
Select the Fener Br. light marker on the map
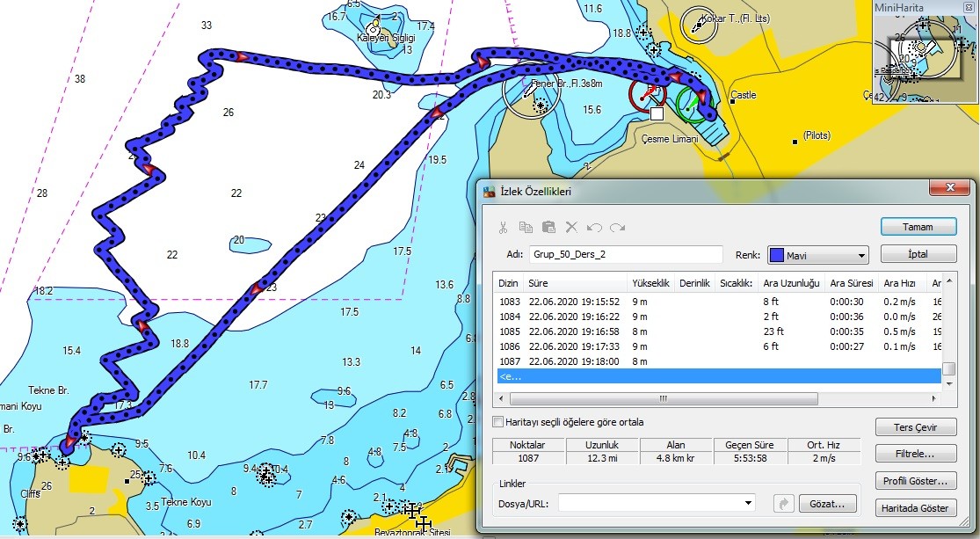click(530, 92)
